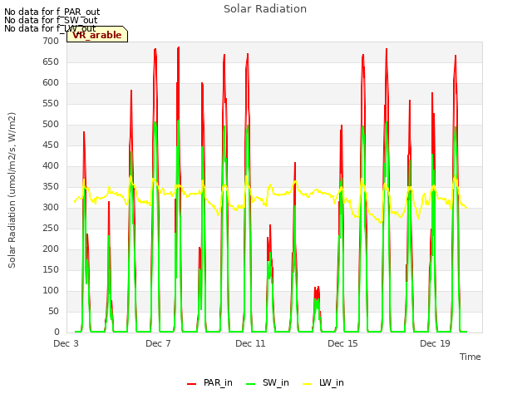The height and width of the screenshot is (399, 532).
Task: Toggle the LW_in legend entry
Action: coord(323,383)
